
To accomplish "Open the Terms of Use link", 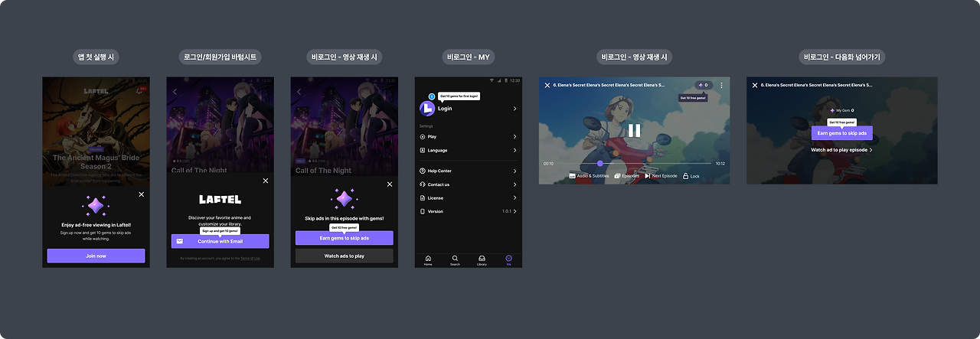I will pos(250,259).
